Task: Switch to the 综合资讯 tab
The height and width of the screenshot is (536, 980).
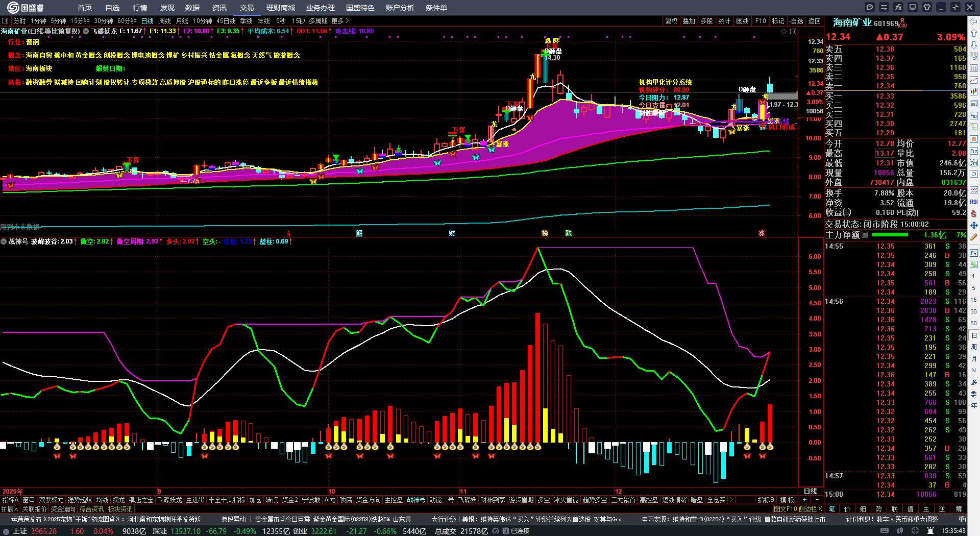Action: (91, 509)
